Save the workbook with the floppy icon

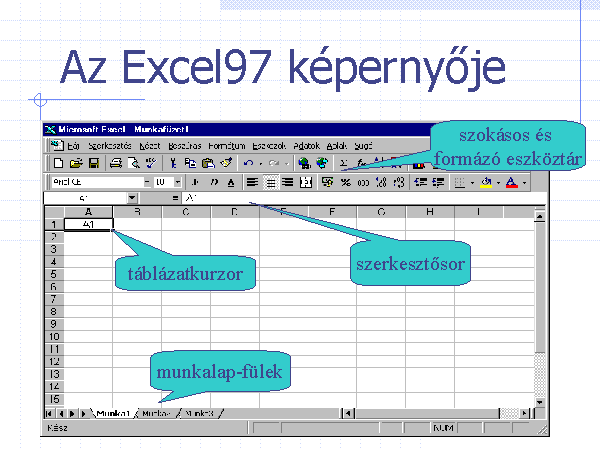coord(93,163)
